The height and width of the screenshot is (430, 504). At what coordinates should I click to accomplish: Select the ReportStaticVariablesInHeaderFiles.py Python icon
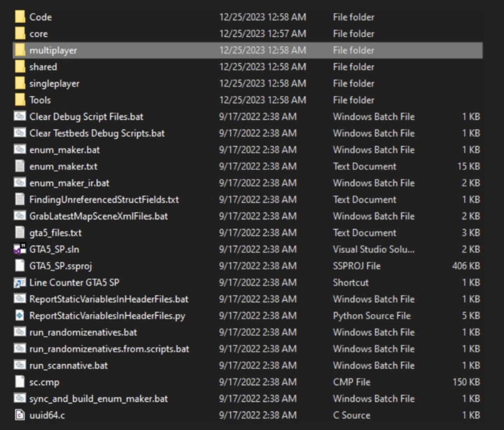tap(20, 316)
